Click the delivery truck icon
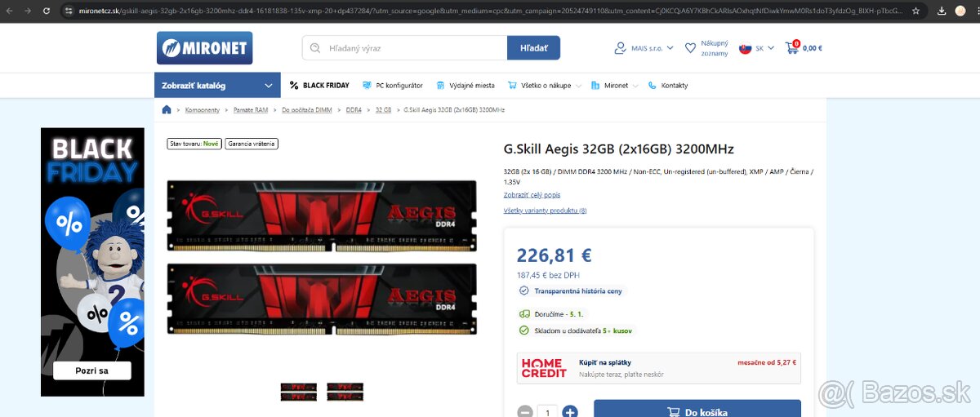980x417 pixels. [524, 313]
